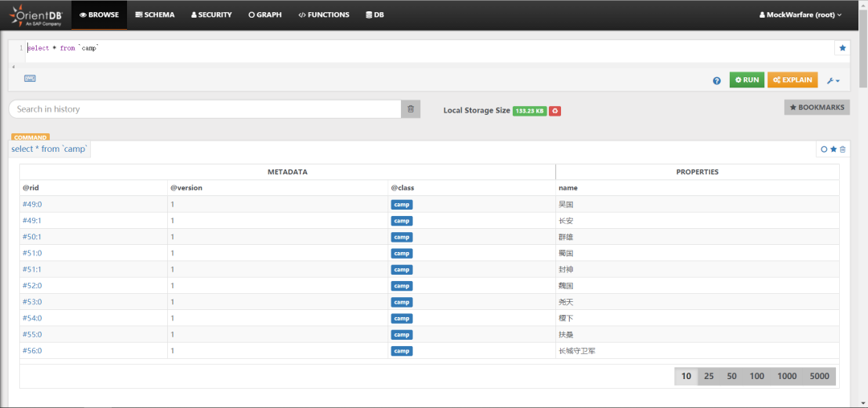Screen dimensions: 868x408
Task: Open the BOOKMARKS panel
Action: 817,108
